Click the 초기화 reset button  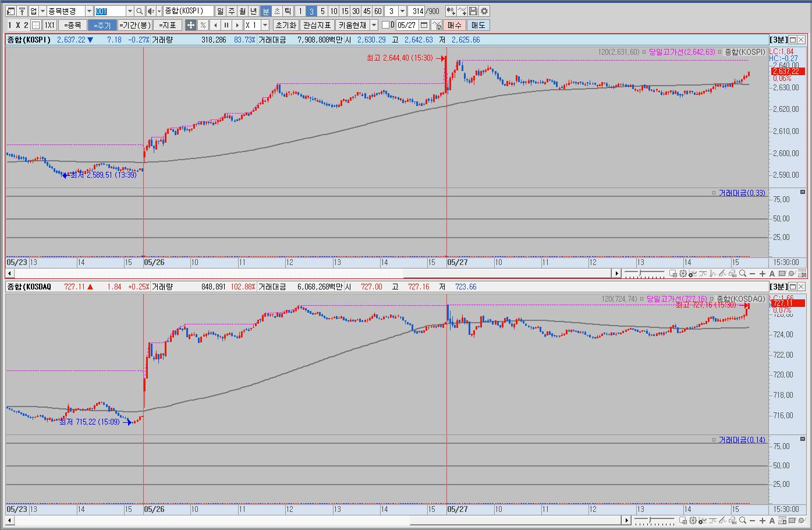click(x=286, y=25)
